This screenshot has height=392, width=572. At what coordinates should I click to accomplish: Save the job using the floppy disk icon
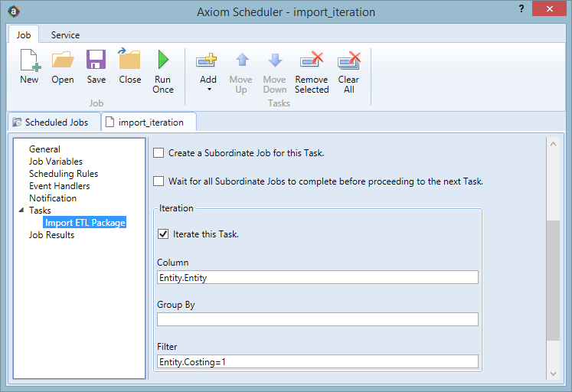click(x=96, y=60)
